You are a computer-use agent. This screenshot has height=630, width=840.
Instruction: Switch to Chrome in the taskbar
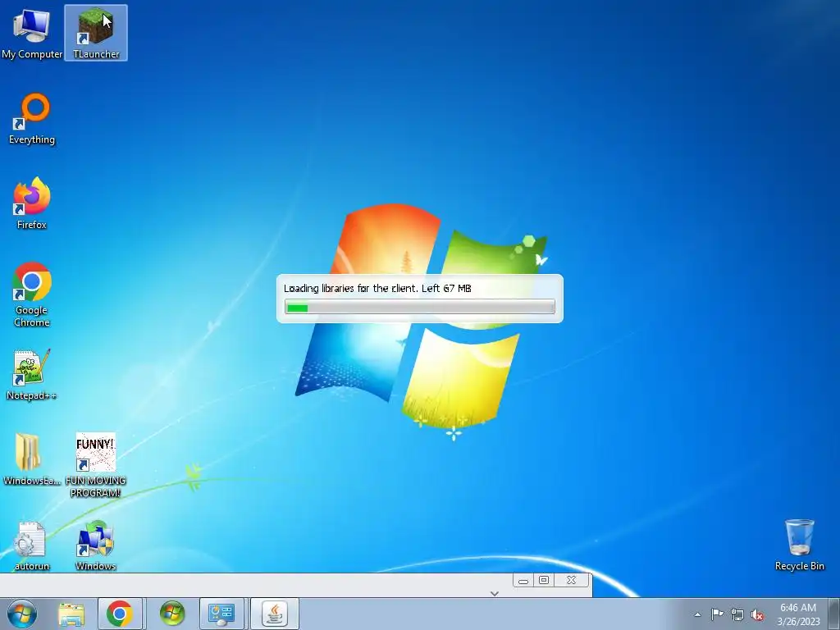120,614
